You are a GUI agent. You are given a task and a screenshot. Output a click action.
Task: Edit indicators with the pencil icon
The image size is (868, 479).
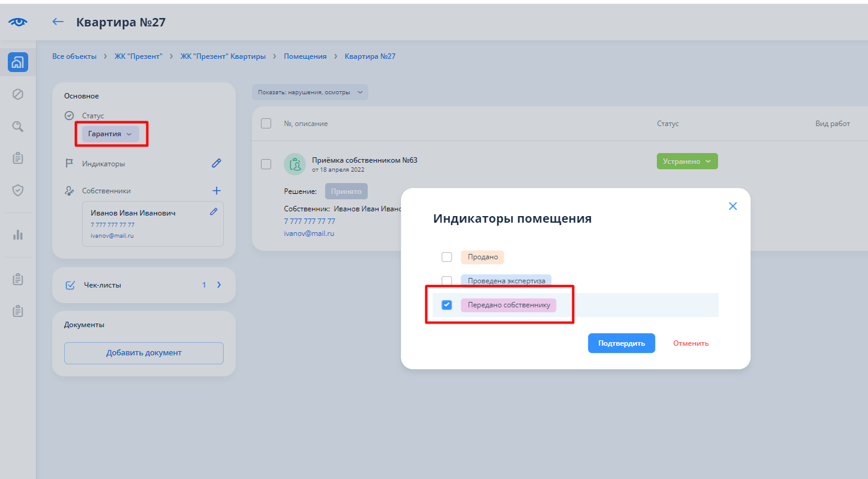[x=217, y=163]
